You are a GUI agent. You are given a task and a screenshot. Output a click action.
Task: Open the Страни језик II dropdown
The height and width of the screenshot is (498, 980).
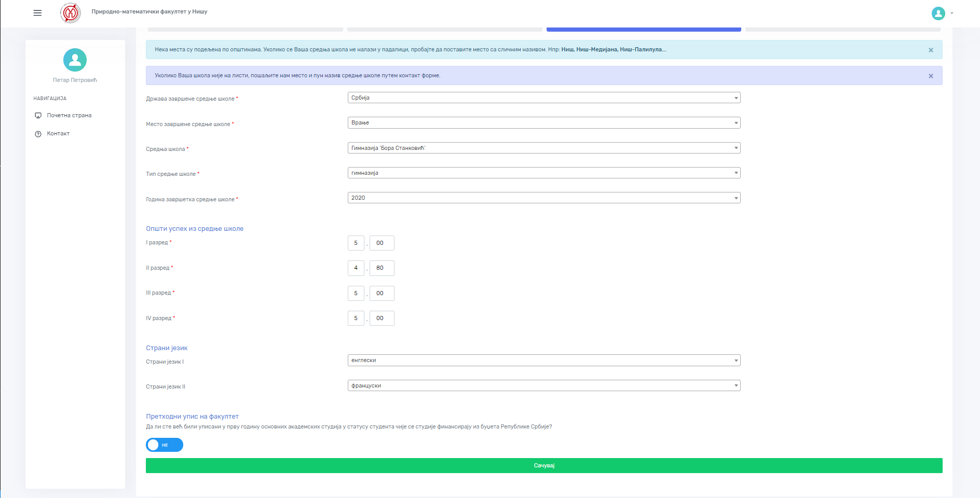tap(543, 386)
